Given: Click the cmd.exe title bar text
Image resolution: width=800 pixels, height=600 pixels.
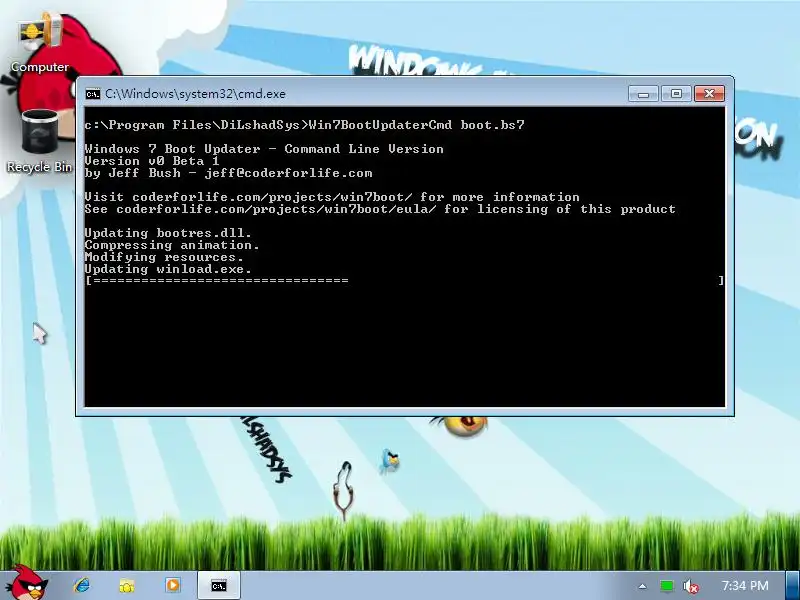Looking at the screenshot, I should click(x=195, y=94).
